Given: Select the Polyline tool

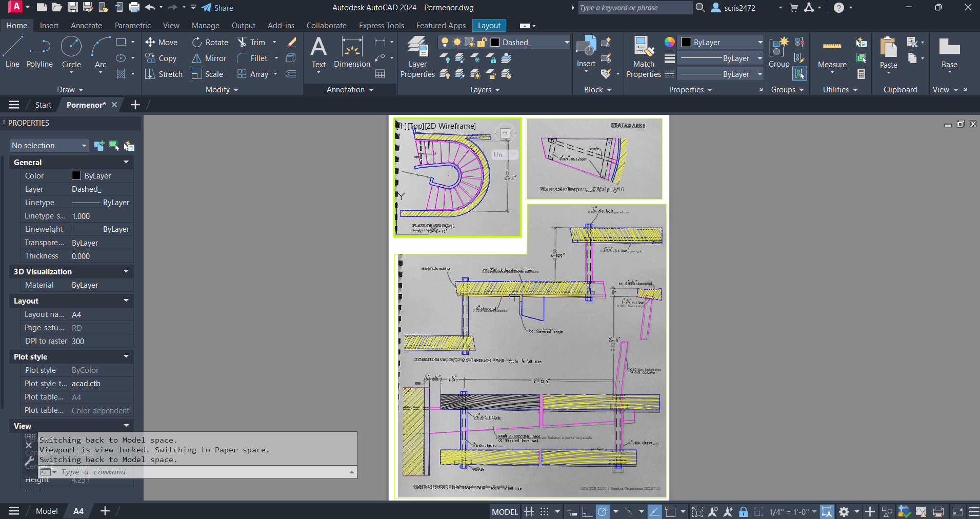Looking at the screenshot, I should (39, 52).
